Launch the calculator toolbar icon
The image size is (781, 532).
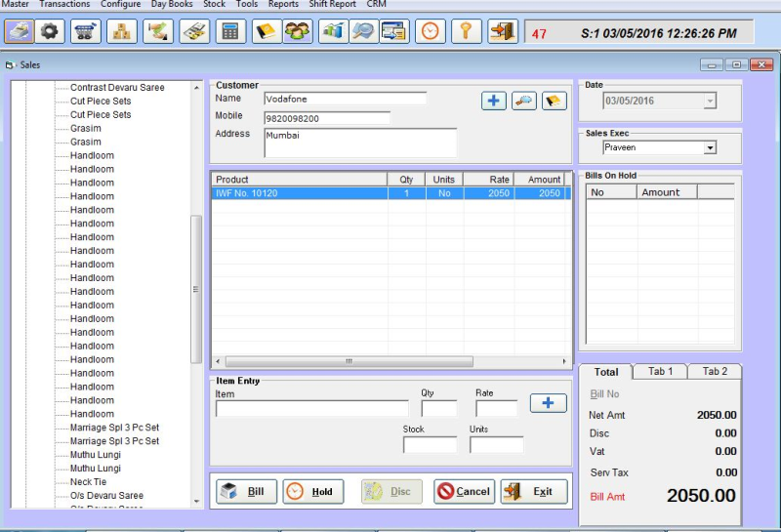click(230, 32)
